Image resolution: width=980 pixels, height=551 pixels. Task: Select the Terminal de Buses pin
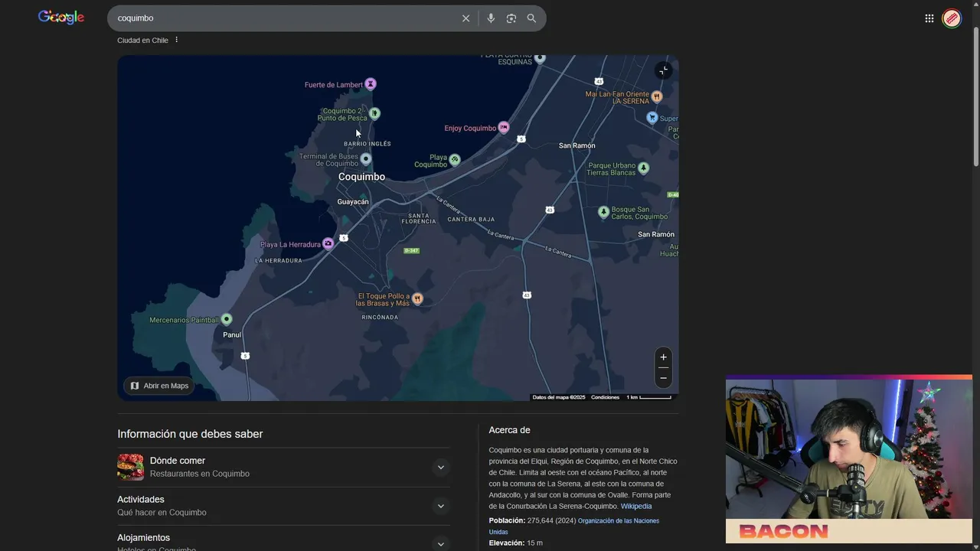point(366,158)
